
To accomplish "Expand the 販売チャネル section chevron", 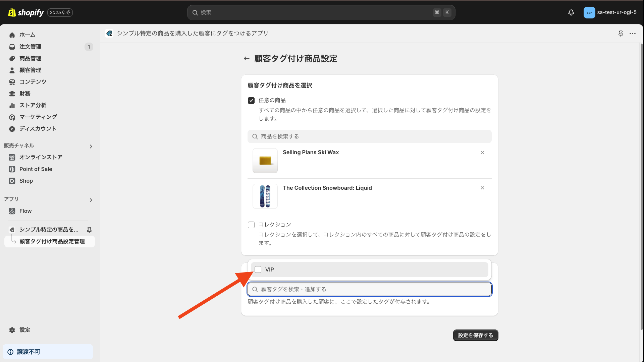I will point(91,146).
